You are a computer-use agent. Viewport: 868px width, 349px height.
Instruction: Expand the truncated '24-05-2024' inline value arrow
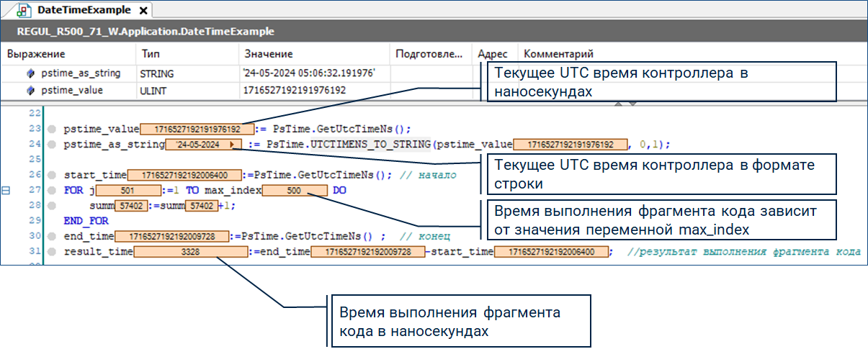[x=231, y=145]
